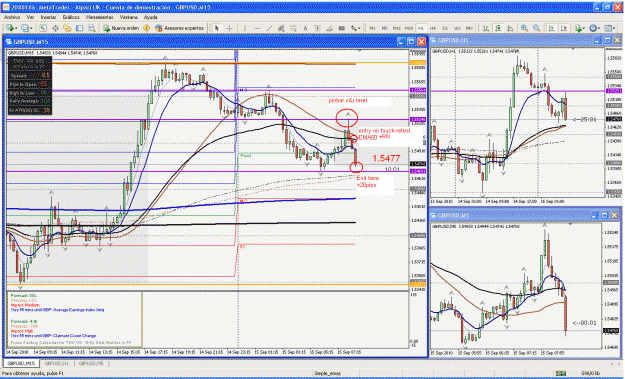Open the Indicators list dropdown
The height and width of the screenshot is (379, 625).
pyautogui.click(x=580, y=28)
